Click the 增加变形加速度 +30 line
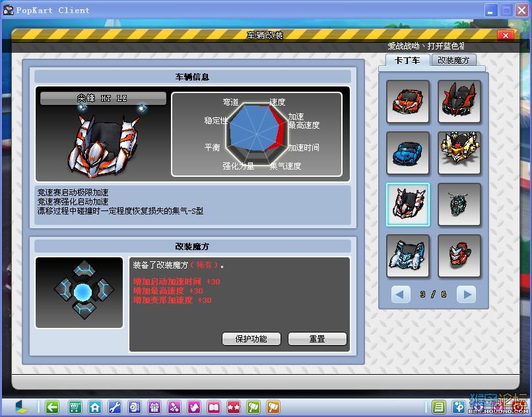Viewport: 532px width, 417px height. click(x=172, y=300)
